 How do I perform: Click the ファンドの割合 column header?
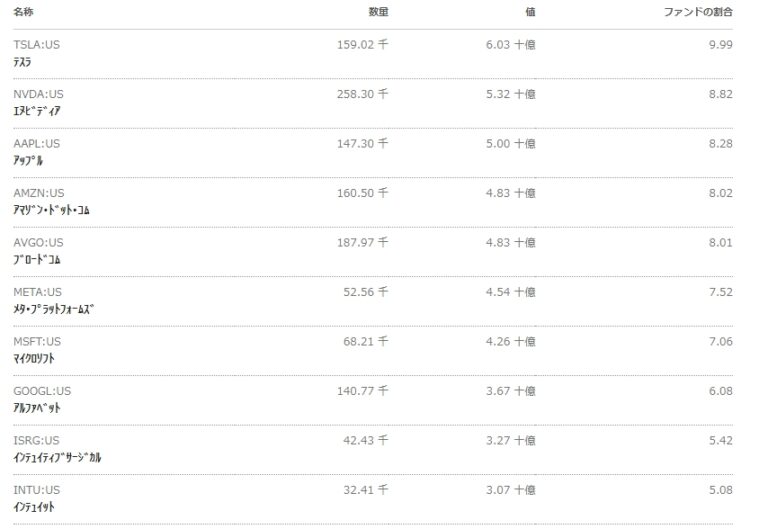(698, 13)
